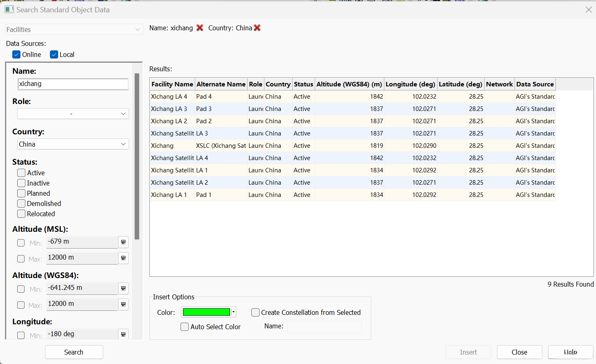
Task: Open unit picker for Altitude (MSL) Min
Action: pyautogui.click(x=123, y=242)
